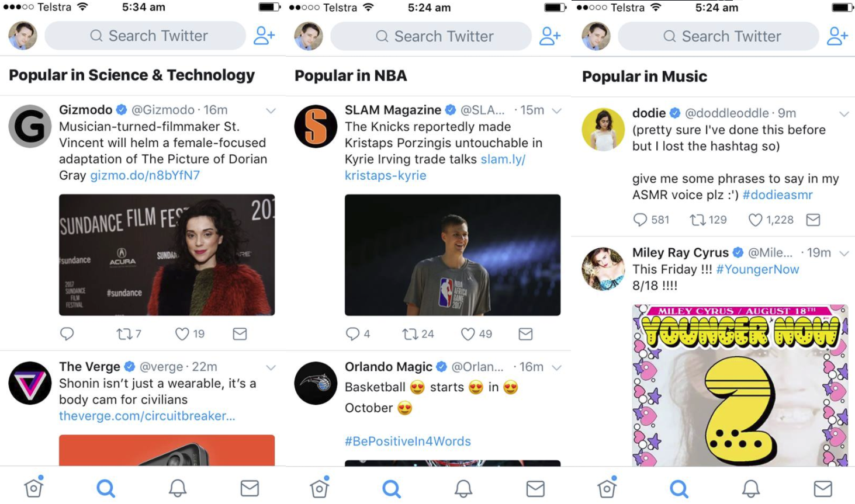
Task: Open Notifications bell in NBA screen
Action: click(x=463, y=488)
